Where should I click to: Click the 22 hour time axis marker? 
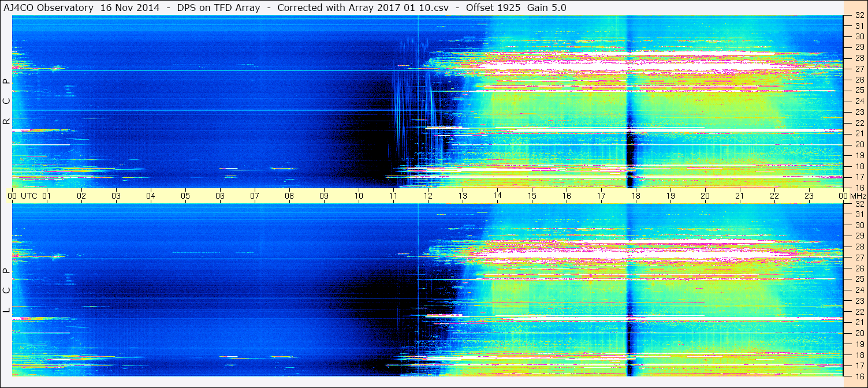774,196
